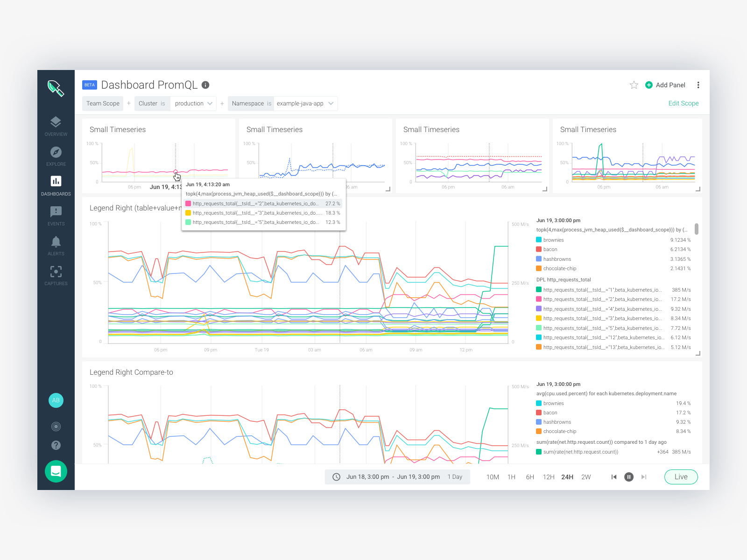Viewport: 747px width, 560px height.
Task: Switch to the 1H time range tab
Action: 511,477
